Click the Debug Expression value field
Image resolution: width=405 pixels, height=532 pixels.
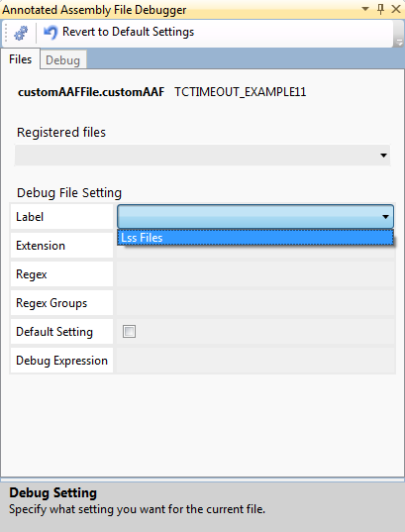(255, 361)
